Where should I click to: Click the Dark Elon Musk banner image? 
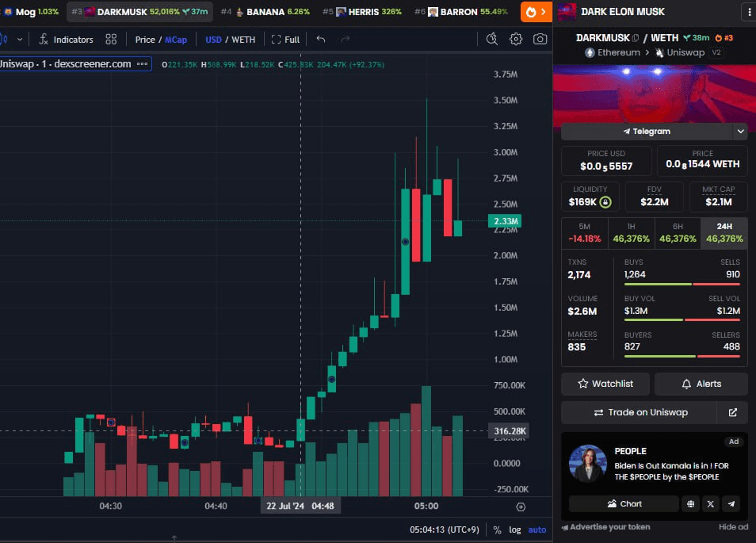pos(655,94)
